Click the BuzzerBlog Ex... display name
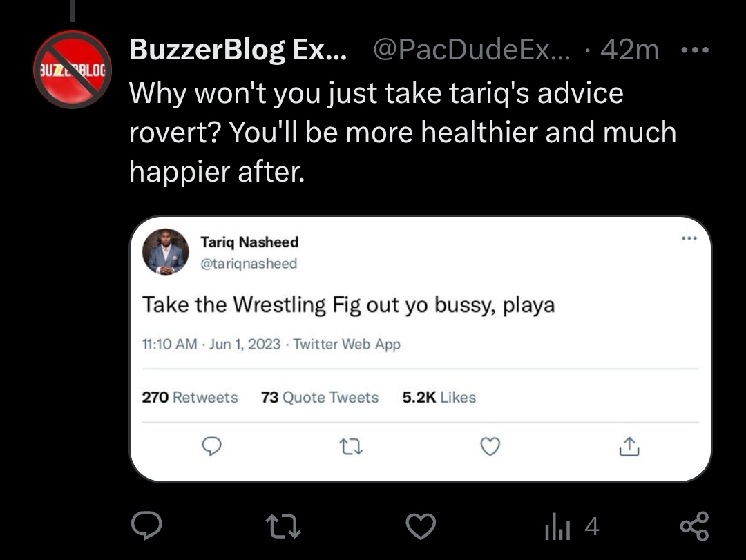This screenshot has height=560, width=746. (x=238, y=50)
